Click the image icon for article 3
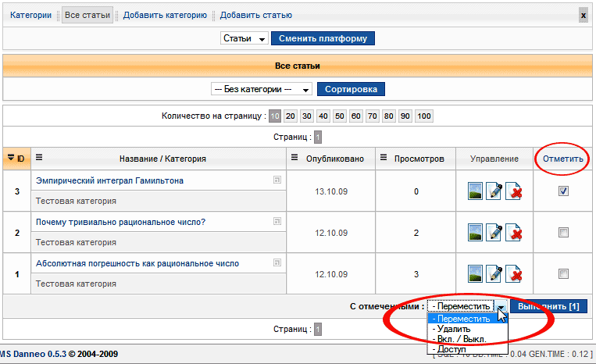The height and width of the screenshot is (364, 596). 476,191
